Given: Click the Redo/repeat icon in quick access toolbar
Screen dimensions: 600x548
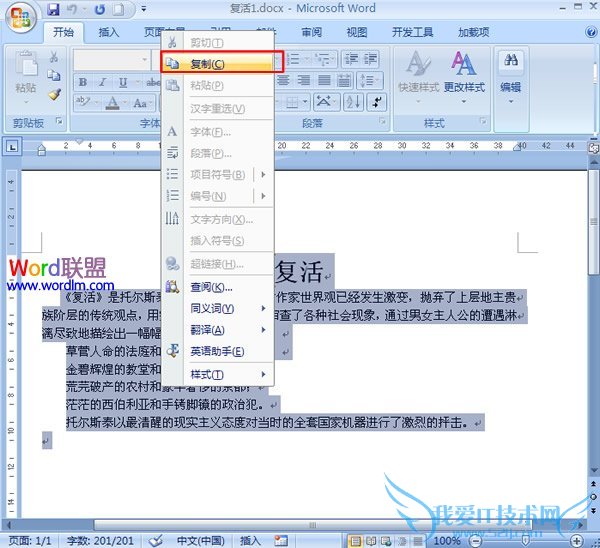Looking at the screenshot, I should coord(100,9).
